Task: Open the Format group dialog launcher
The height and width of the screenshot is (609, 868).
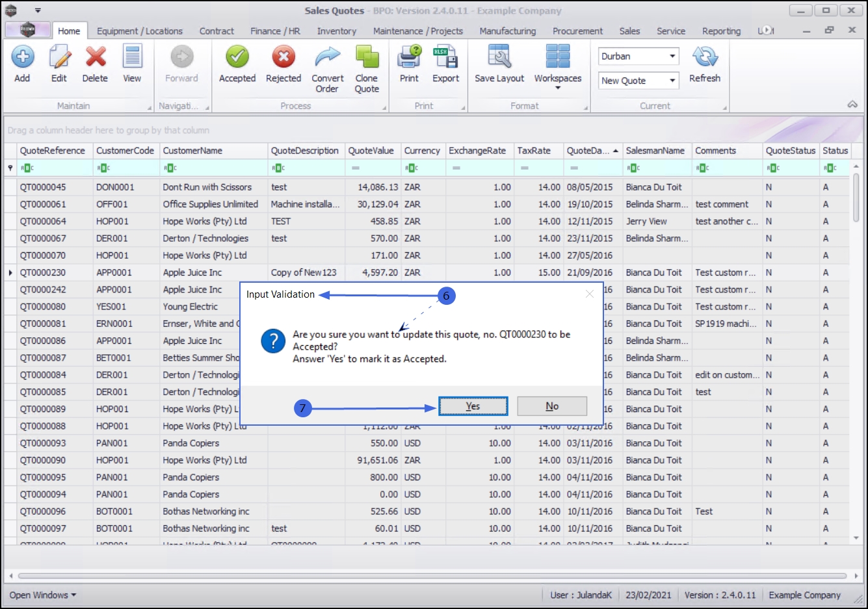Action: pos(585,107)
